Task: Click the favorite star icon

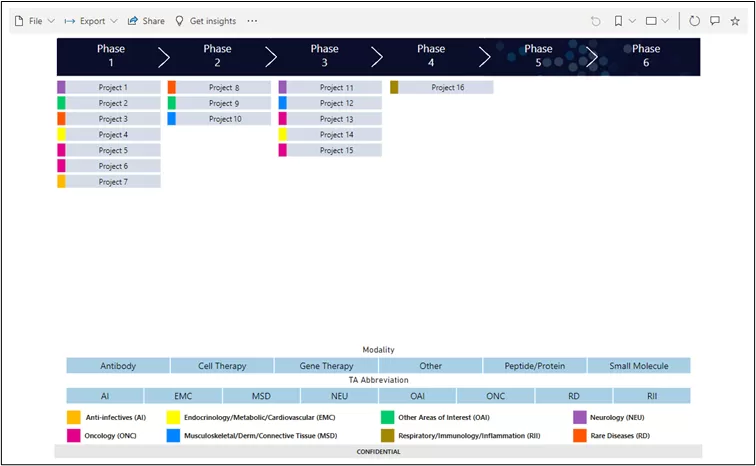Action: (x=735, y=21)
